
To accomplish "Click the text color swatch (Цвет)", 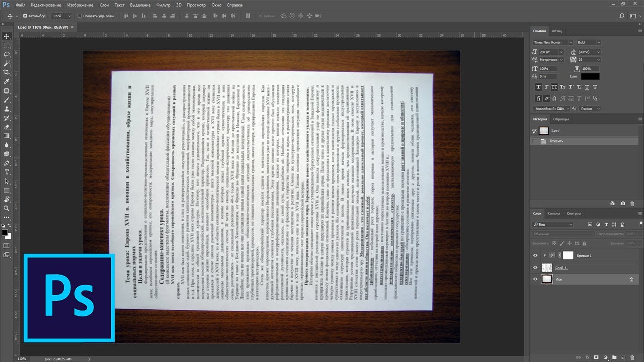I will 590,76.
